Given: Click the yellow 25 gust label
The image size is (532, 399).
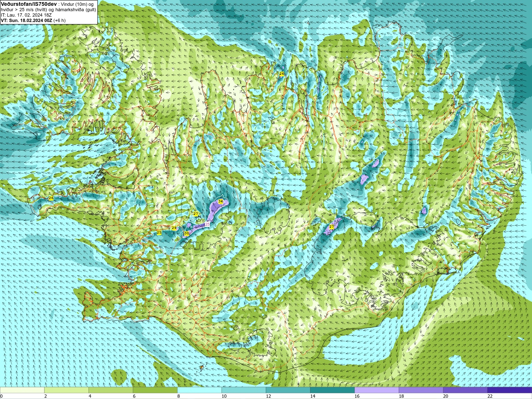Looking at the screenshot, I should [x=159, y=233].
